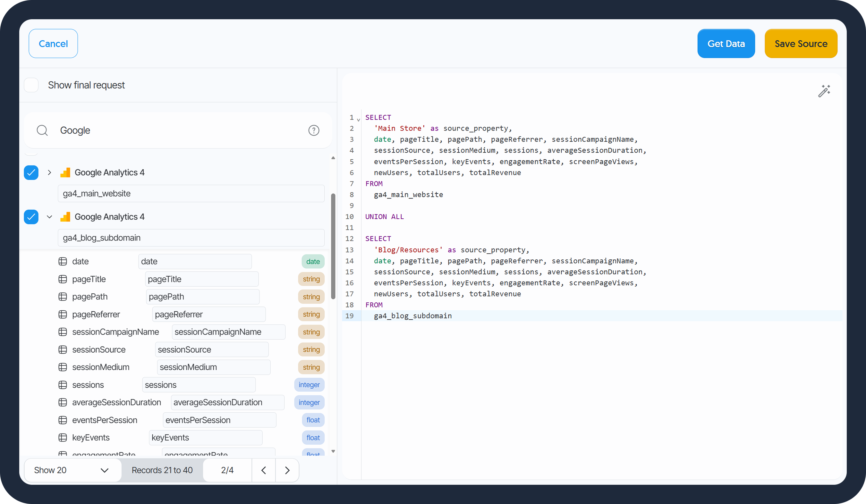Edit the ga4_main_website alias field

(191, 193)
